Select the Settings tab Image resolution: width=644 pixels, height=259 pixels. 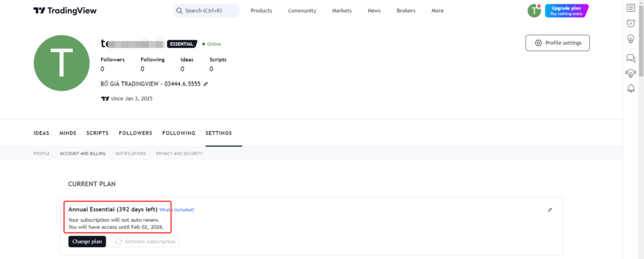click(218, 133)
